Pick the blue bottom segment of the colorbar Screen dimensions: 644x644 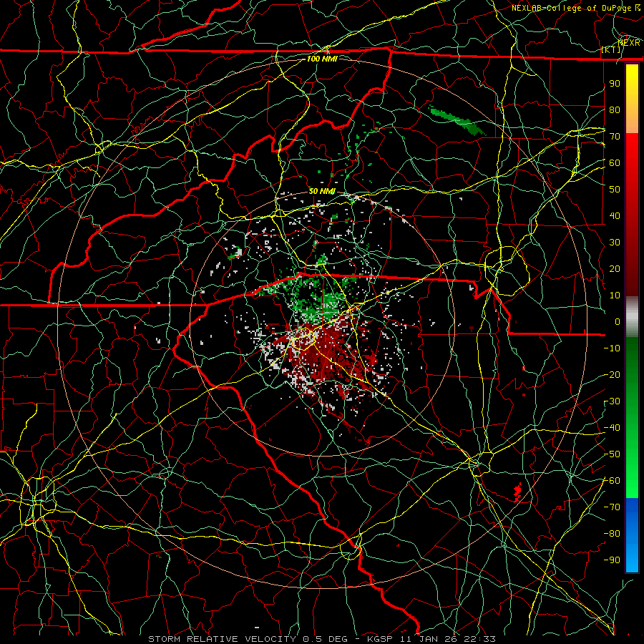(632, 535)
